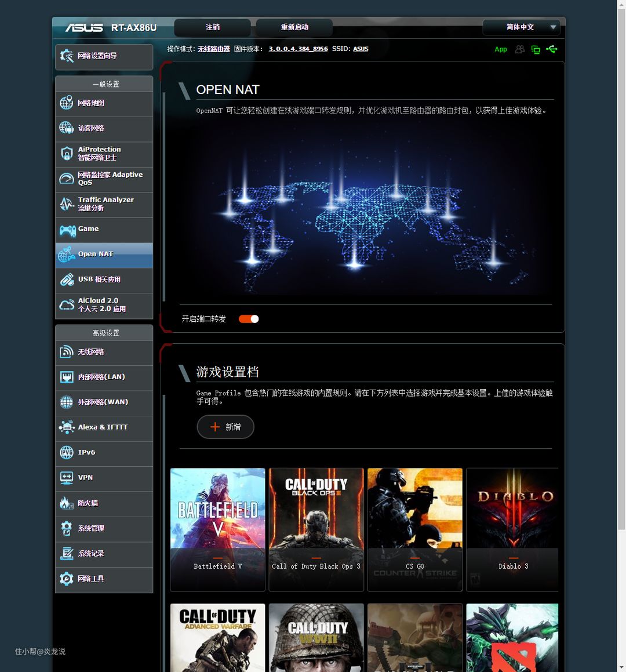This screenshot has width=626, height=672.
Task: Toggle the port forwarding switch off
Action: tap(249, 319)
